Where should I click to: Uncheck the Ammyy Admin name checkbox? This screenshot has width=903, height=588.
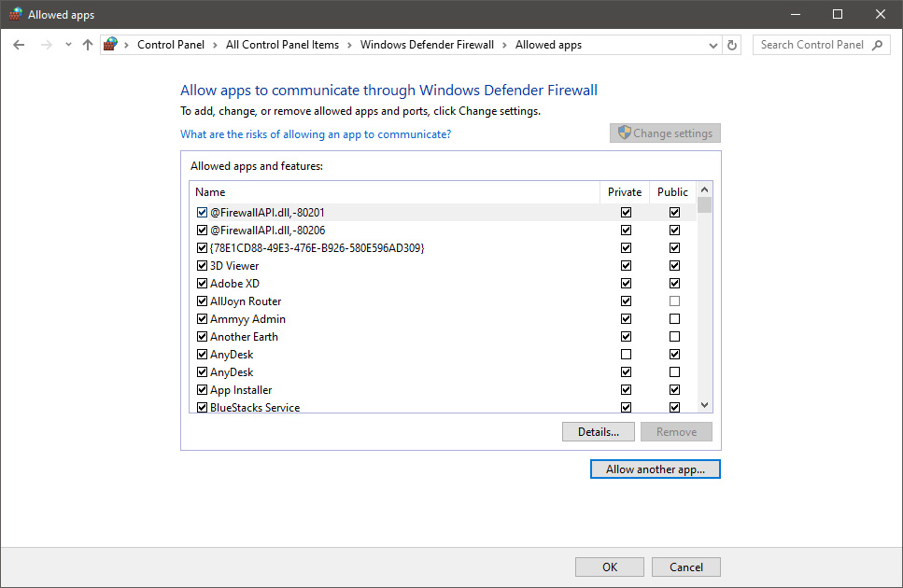point(202,319)
